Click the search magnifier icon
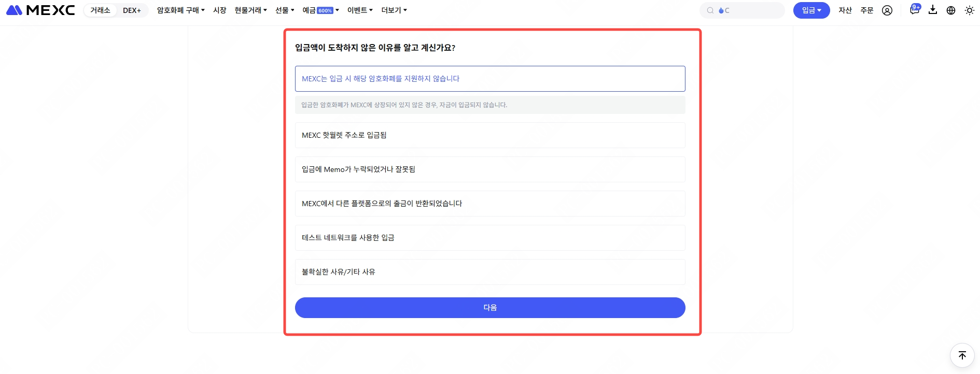This screenshot has width=980, height=374. coord(710,10)
